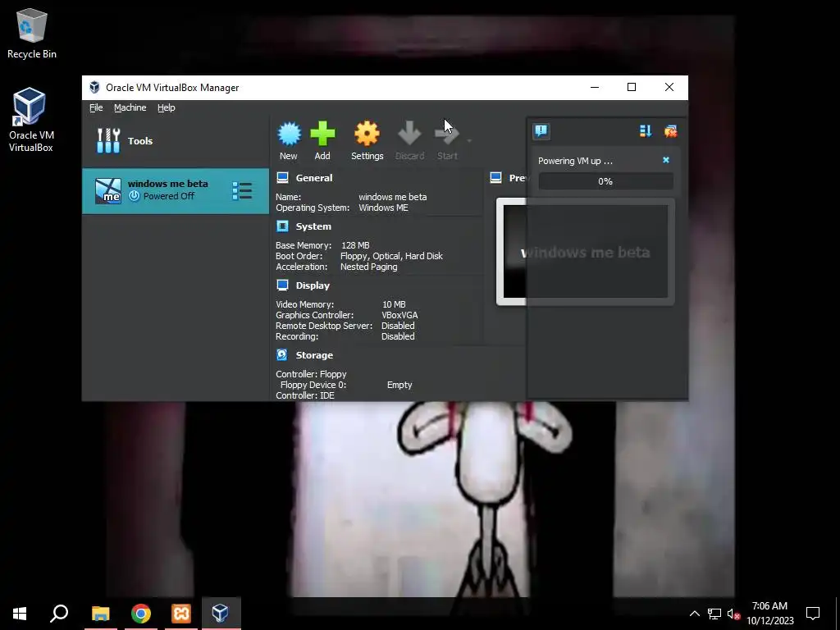Click the VBoxVGA graphics controller value
The width and height of the screenshot is (840, 630).
(x=399, y=315)
